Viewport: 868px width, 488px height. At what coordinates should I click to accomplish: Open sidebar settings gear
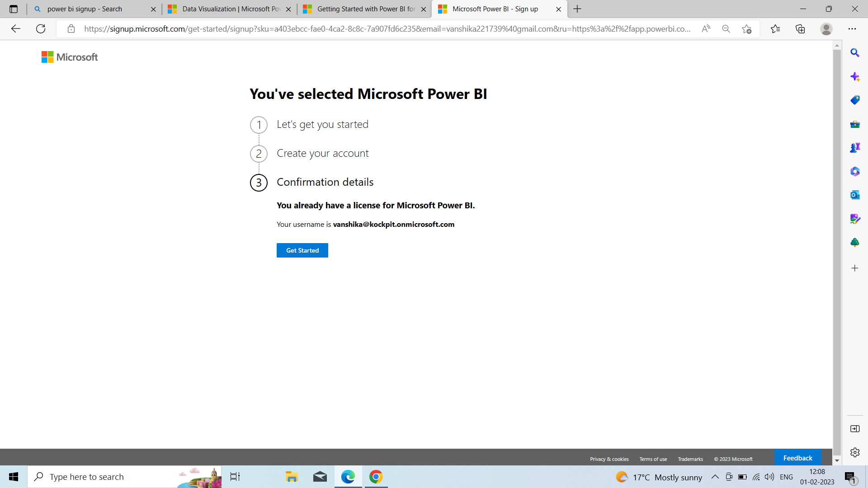(x=855, y=452)
